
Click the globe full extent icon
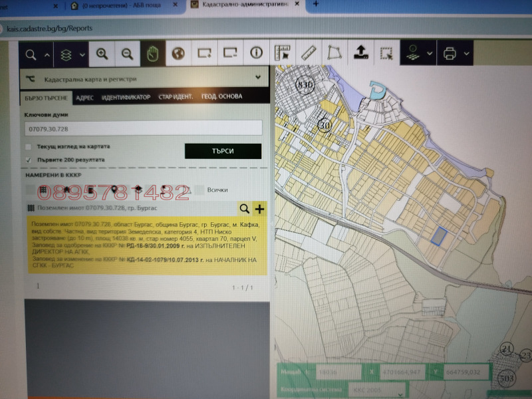pyautogui.click(x=178, y=54)
